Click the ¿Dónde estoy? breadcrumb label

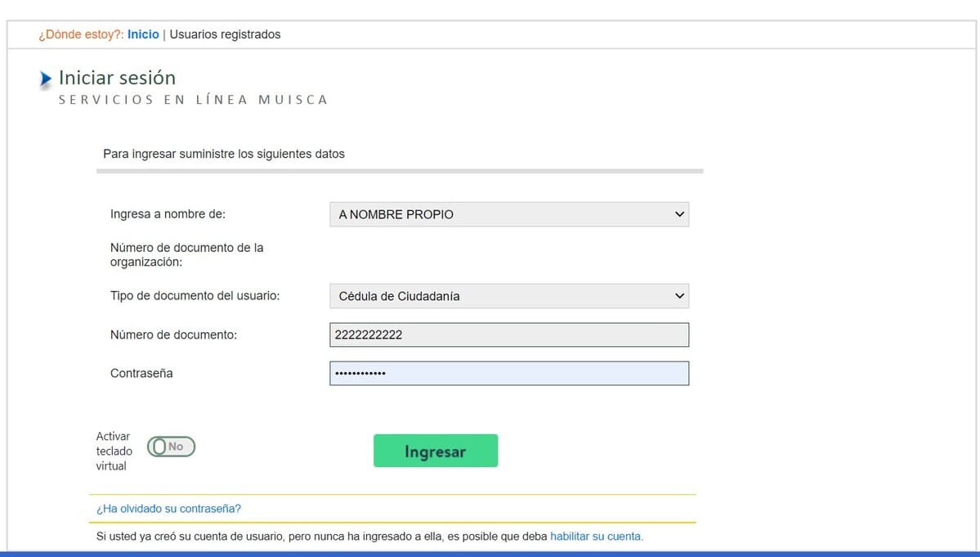[80, 34]
